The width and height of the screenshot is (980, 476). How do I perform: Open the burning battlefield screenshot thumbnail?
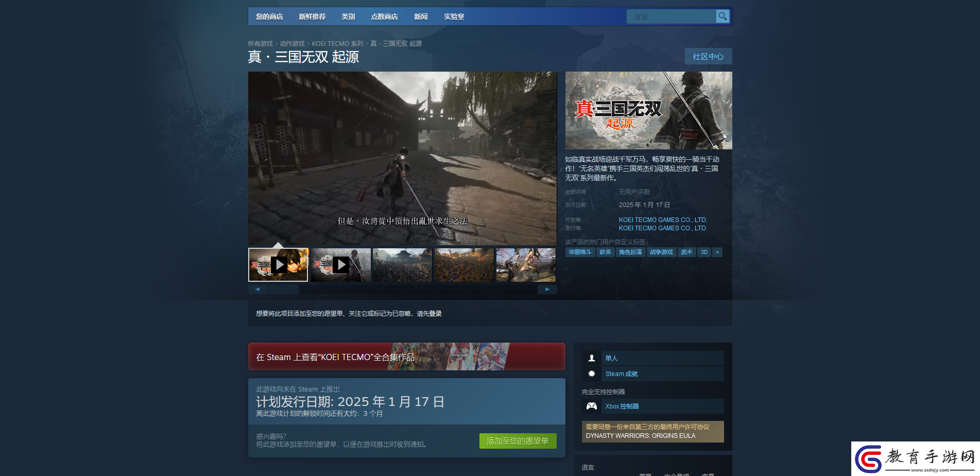pos(464,265)
